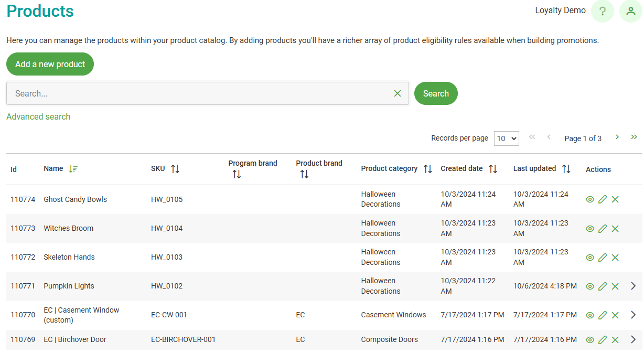Edit the Skeleton Hands product

[x=603, y=258]
